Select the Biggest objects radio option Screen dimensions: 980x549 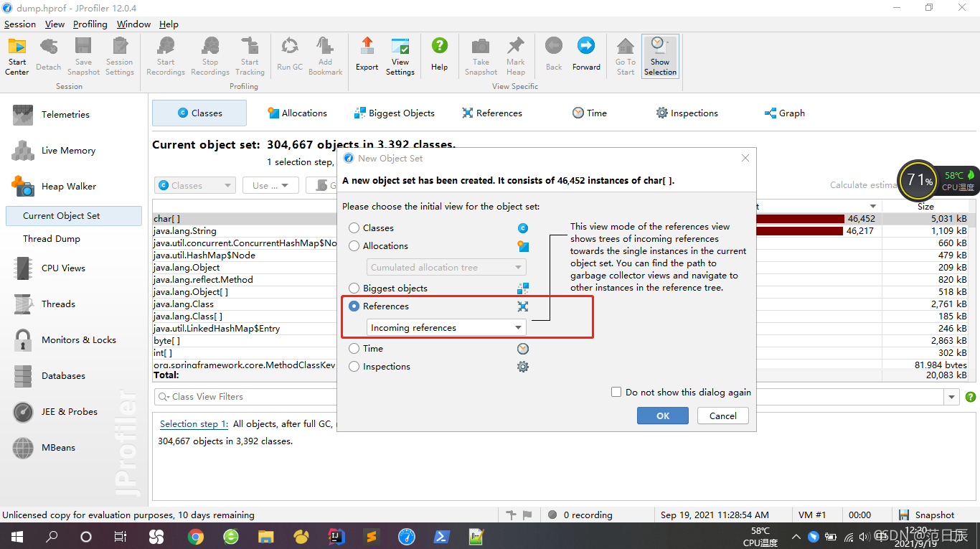tap(354, 288)
